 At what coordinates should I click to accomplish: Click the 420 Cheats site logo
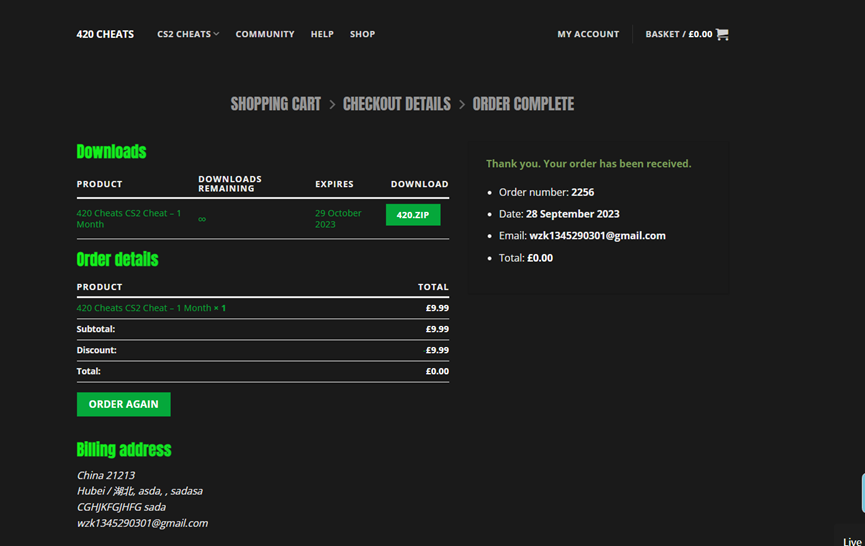tap(105, 34)
